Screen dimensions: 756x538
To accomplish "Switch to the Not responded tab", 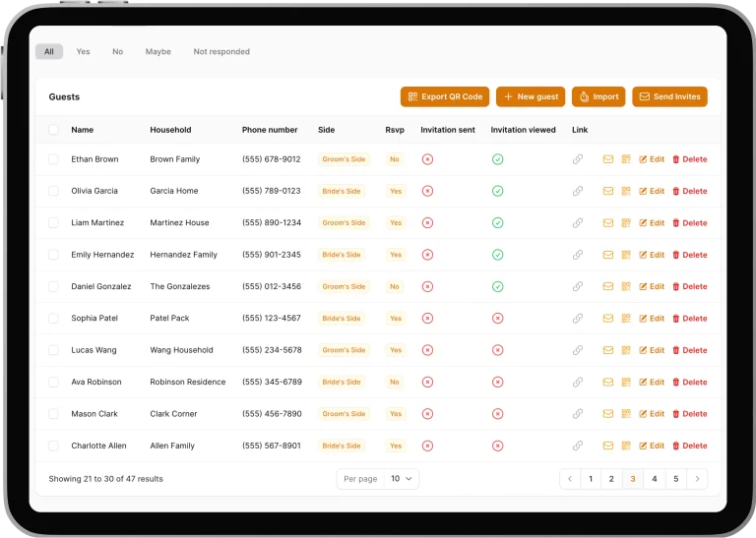I will coord(221,52).
